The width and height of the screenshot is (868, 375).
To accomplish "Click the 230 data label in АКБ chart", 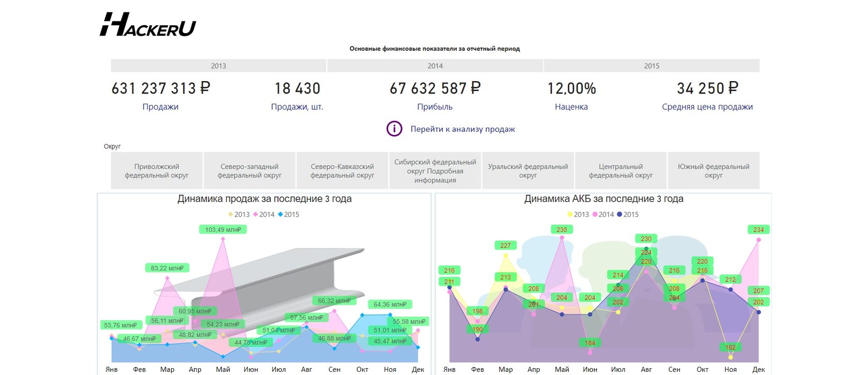I will click(x=646, y=239).
